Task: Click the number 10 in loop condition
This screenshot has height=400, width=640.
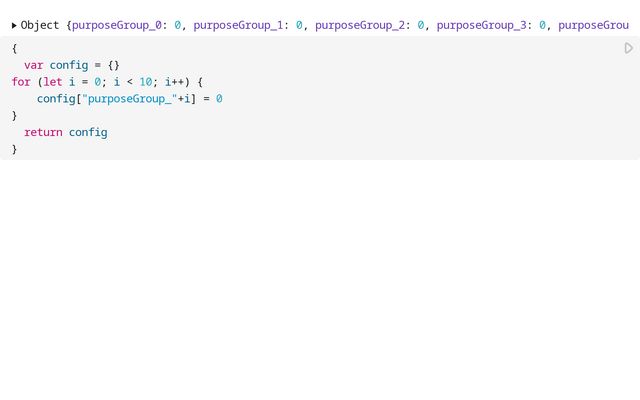Action: (x=146, y=82)
